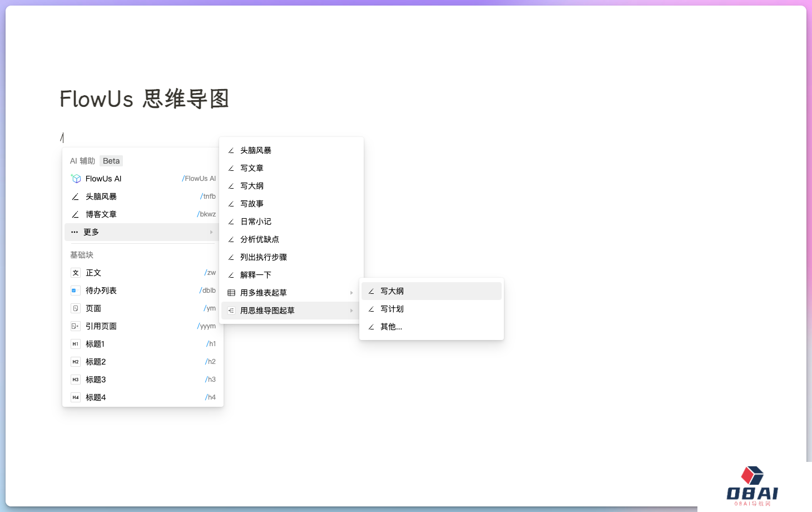Click the 基础块 section label
The height and width of the screenshot is (512, 812).
pyautogui.click(x=82, y=255)
